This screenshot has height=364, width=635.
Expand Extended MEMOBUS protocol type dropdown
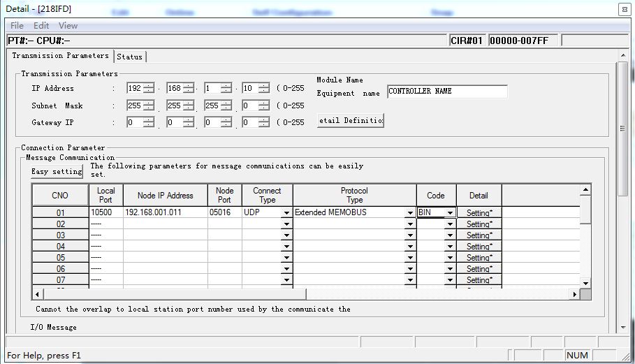410,213
